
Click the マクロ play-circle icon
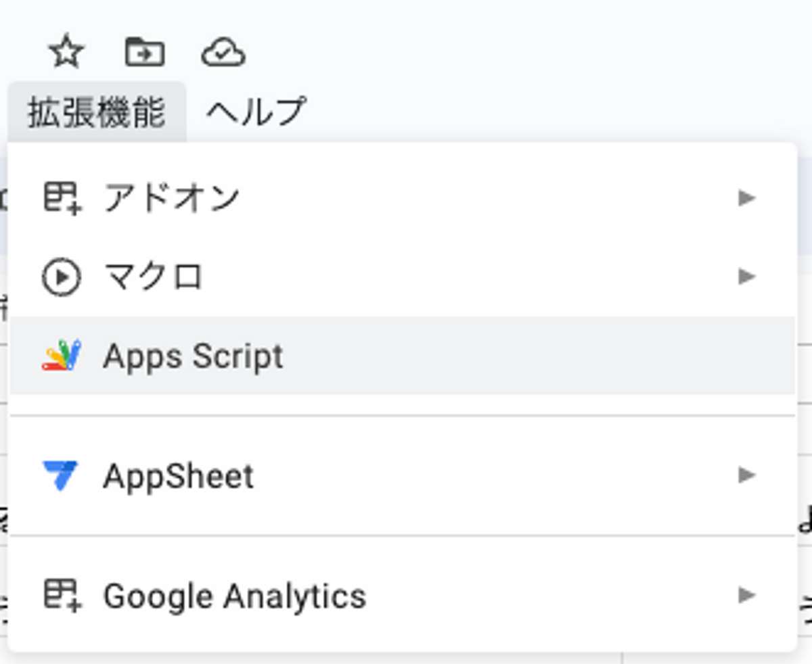pyautogui.click(x=61, y=277)
